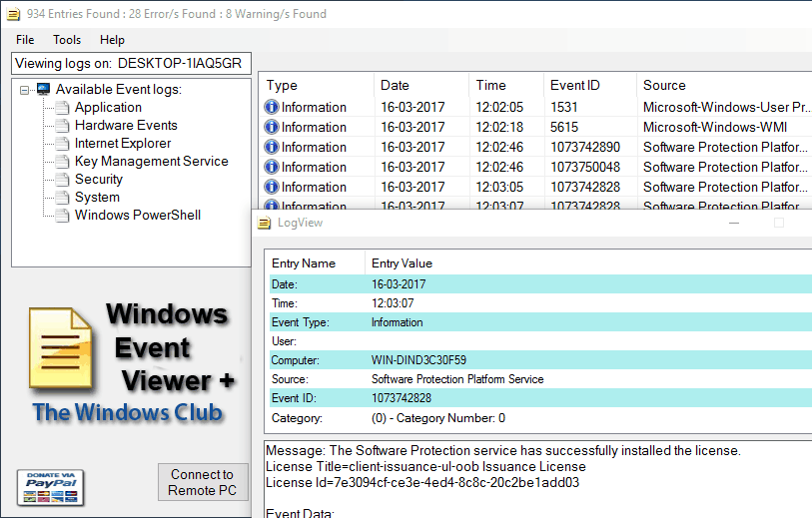Sort events by the Type column
812x518 pixels.
tap(316, 85)
